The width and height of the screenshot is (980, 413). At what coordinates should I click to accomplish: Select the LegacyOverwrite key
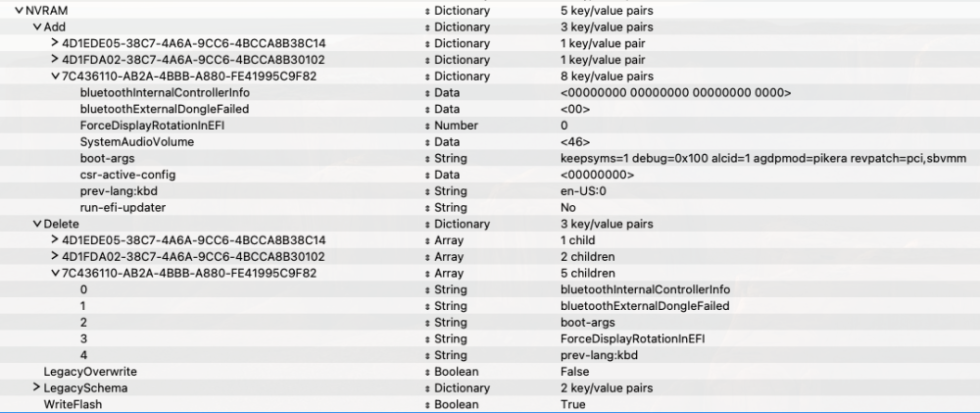(x=90, y=372)
